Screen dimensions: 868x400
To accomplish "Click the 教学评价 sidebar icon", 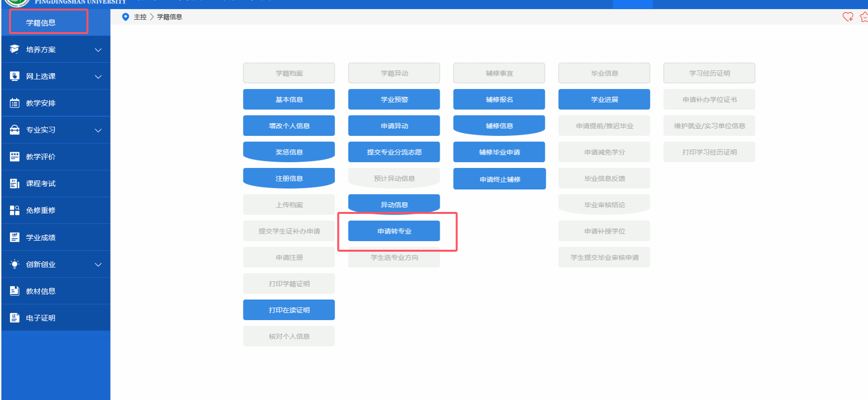I will pyautogui.click(x=15, y=156).
